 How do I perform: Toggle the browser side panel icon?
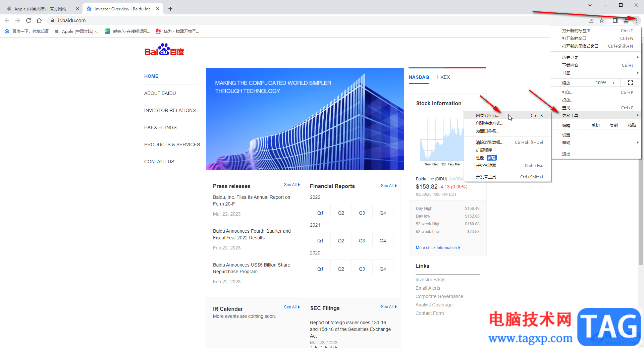point(615,20)
